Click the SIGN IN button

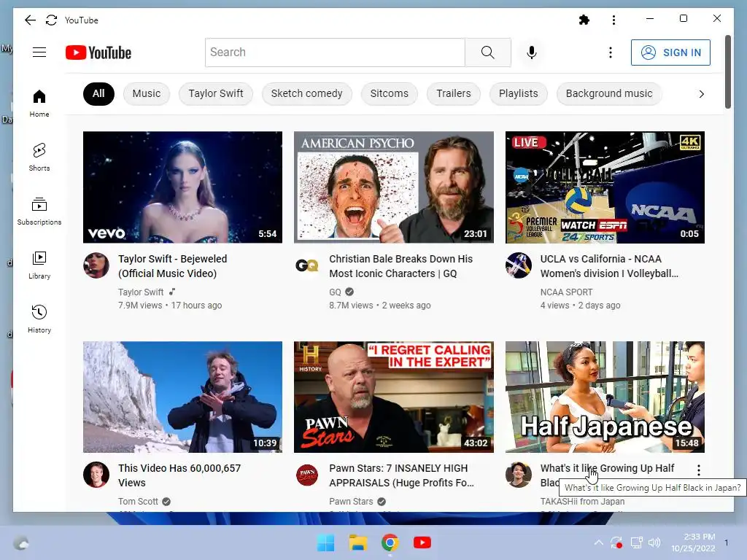click(670, 52)
